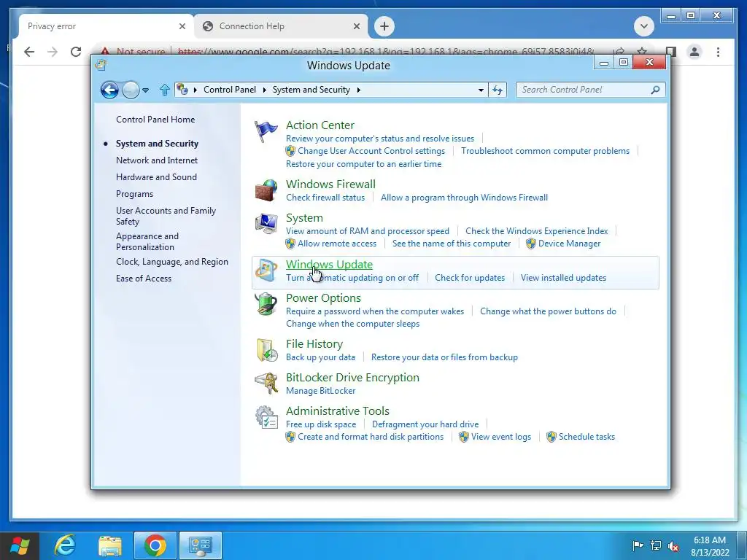
Task: Open the System monitor icon
Action: coord(266,223)
